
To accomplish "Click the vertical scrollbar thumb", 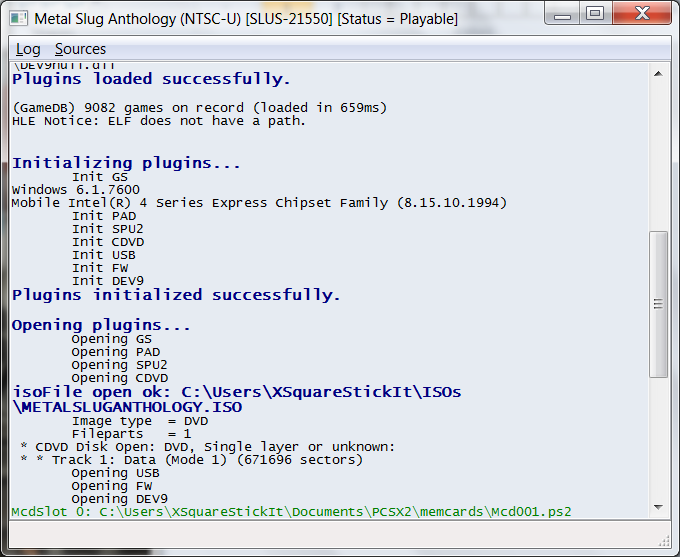I will pos(658,304).
